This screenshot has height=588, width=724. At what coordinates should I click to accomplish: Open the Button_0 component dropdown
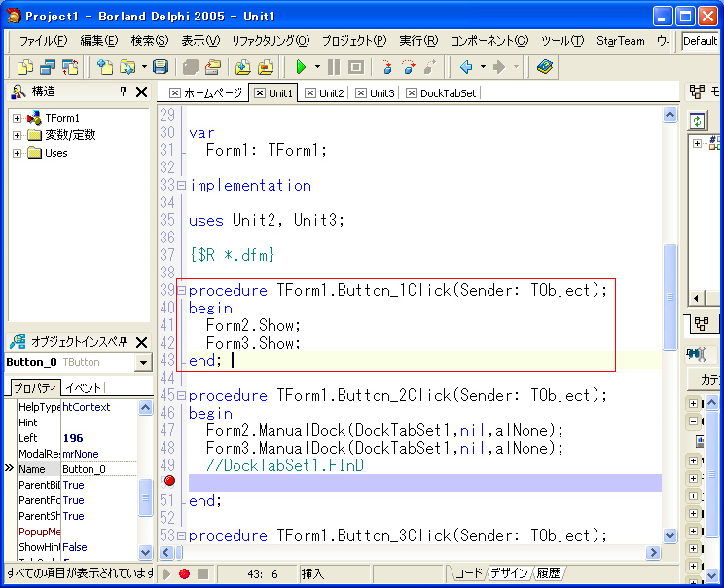(143, 362)
